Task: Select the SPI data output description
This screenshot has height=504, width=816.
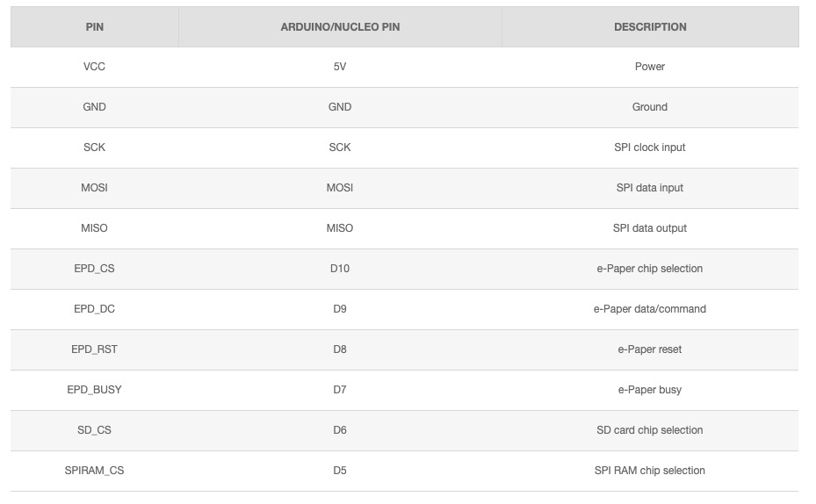Action: coord(650,228)
